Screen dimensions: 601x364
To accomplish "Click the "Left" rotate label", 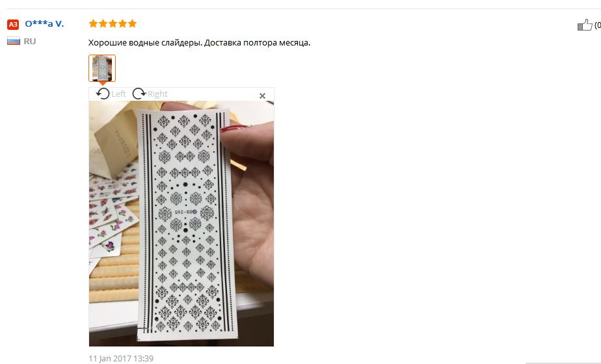I will coord(119,94).
